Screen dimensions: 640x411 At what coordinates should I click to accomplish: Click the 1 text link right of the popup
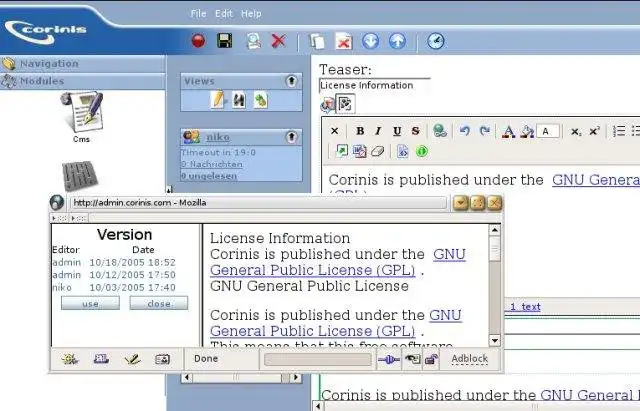[x=525, y=307]
